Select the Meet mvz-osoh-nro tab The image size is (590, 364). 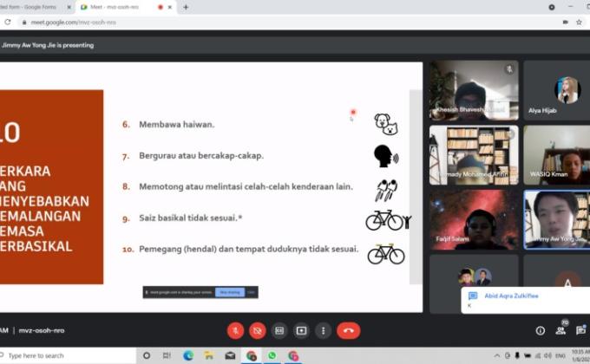click(117, 7)
